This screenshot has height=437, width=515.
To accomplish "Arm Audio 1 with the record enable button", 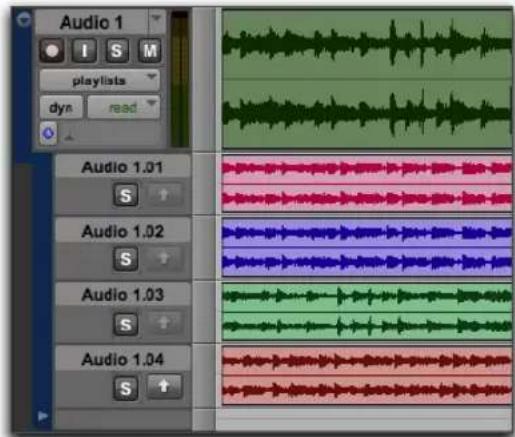I will [52, 51].
